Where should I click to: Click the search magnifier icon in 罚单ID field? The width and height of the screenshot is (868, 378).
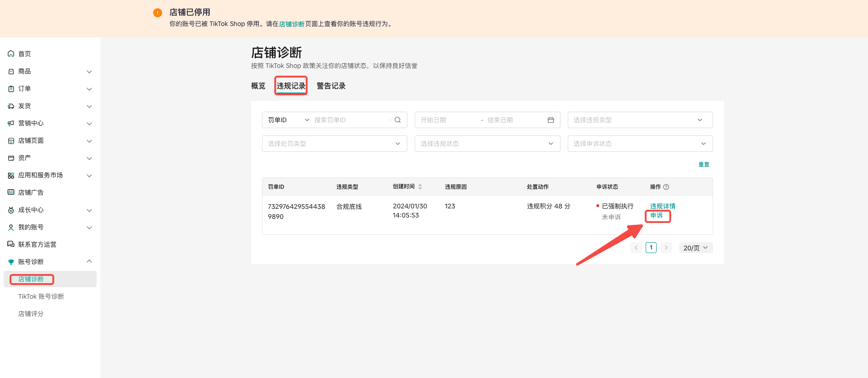tap(397, 120)
